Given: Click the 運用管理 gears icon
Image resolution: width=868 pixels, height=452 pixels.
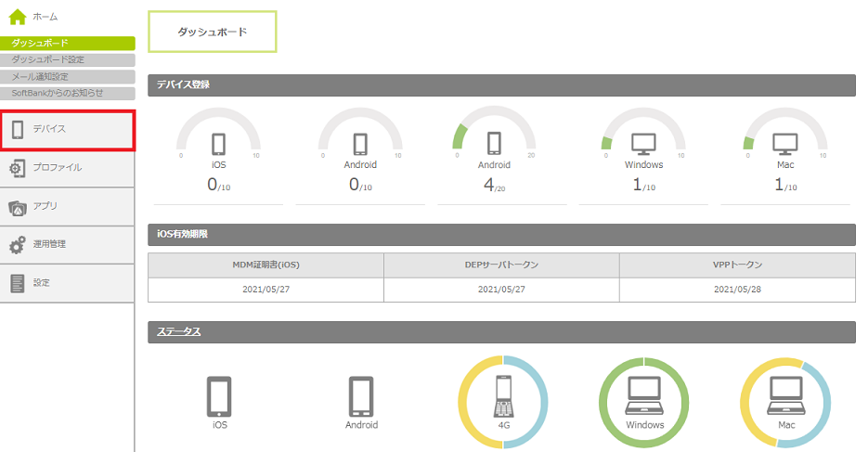Looking at the screenshot, I should [x=18, y=245].
